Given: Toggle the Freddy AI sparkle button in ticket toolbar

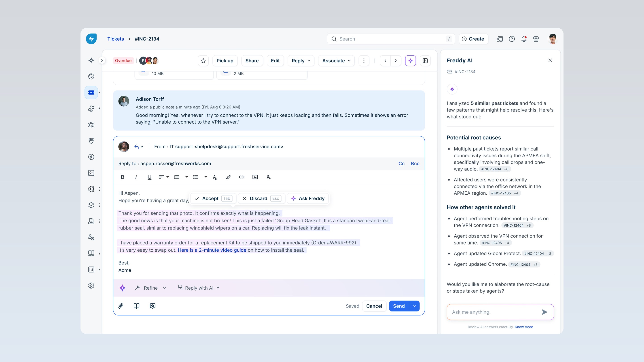Looking at the screenshot, I should (410, 61).
